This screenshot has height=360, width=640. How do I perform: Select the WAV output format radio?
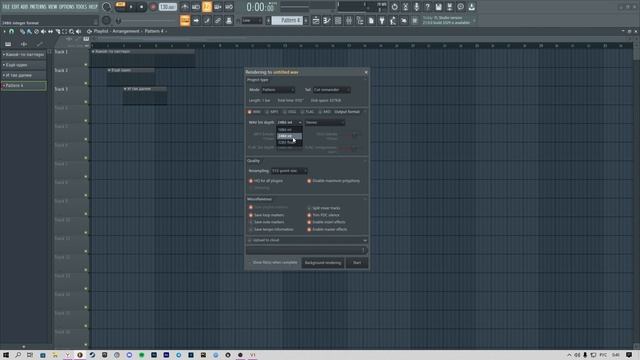coord(250,112)
